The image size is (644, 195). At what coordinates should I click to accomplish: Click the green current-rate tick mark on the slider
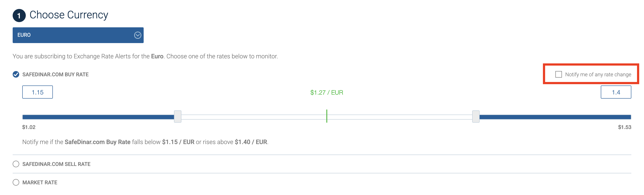[327, 116]
